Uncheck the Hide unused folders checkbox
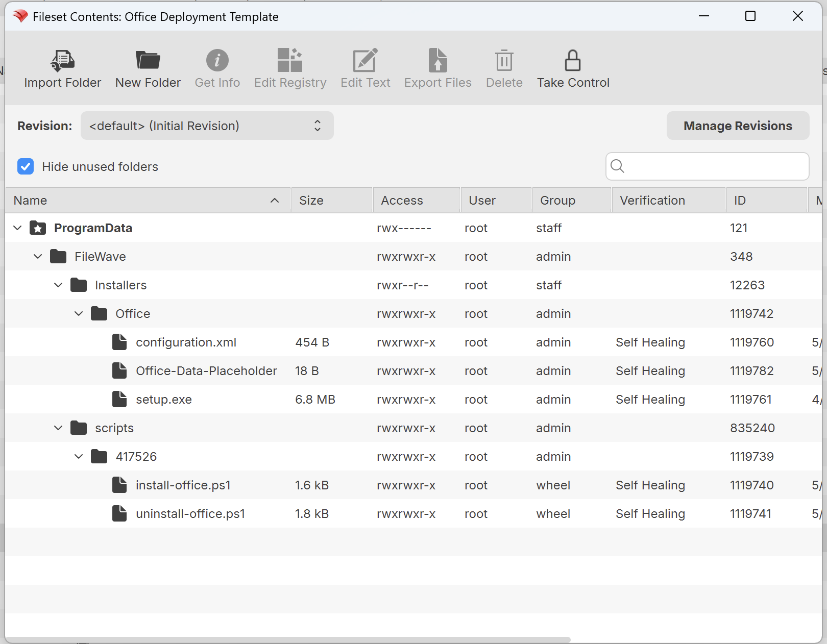 (x=26, y=166)
